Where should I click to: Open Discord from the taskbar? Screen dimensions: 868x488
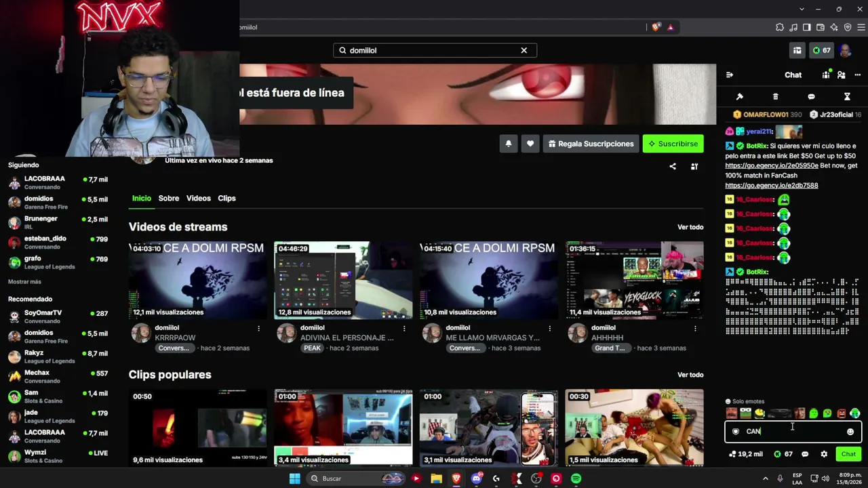pyautogui.click(x=476, y=479)
